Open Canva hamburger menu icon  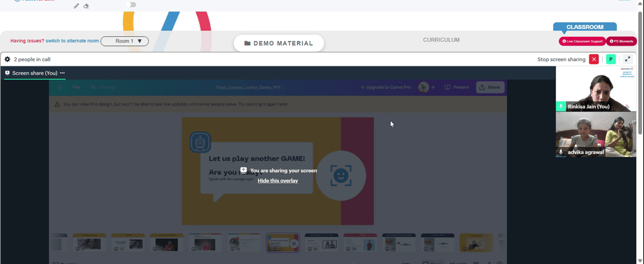point(60,88)
